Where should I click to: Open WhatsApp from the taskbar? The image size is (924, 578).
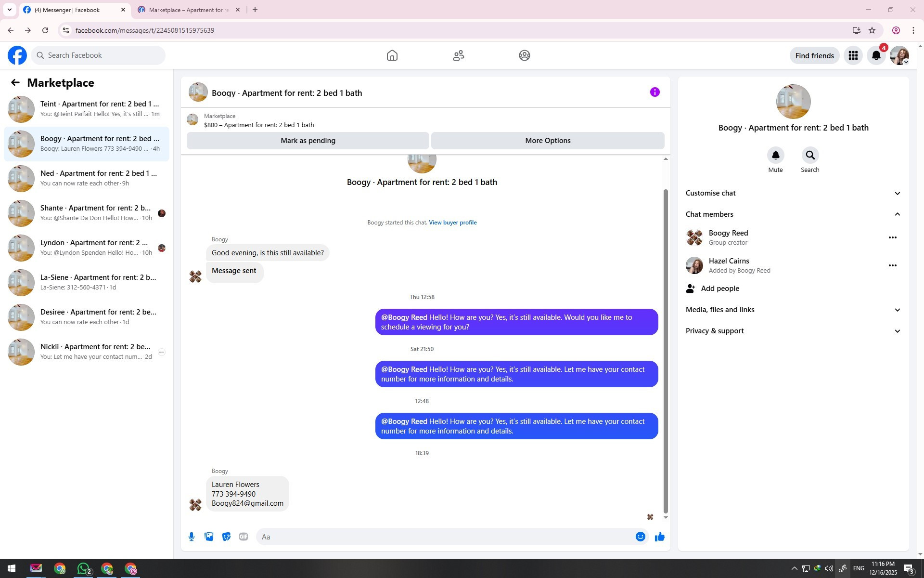pos(84,569)
